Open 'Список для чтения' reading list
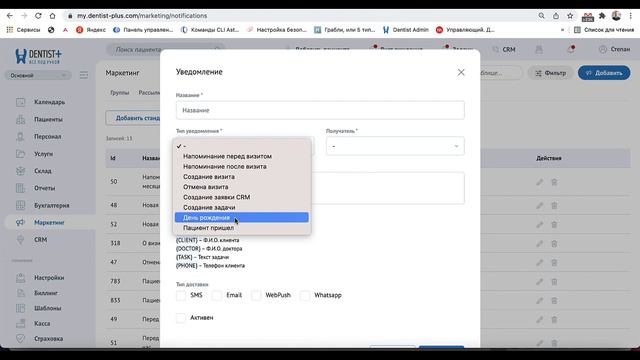Image resolution: width=640 pixels, height=360 pixels. pos(604,30)
